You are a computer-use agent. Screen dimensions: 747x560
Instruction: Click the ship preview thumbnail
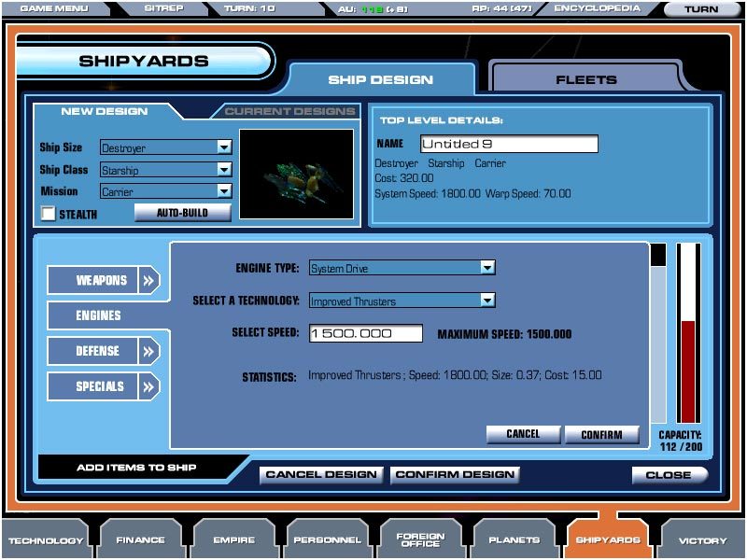(x=297, y=174)
